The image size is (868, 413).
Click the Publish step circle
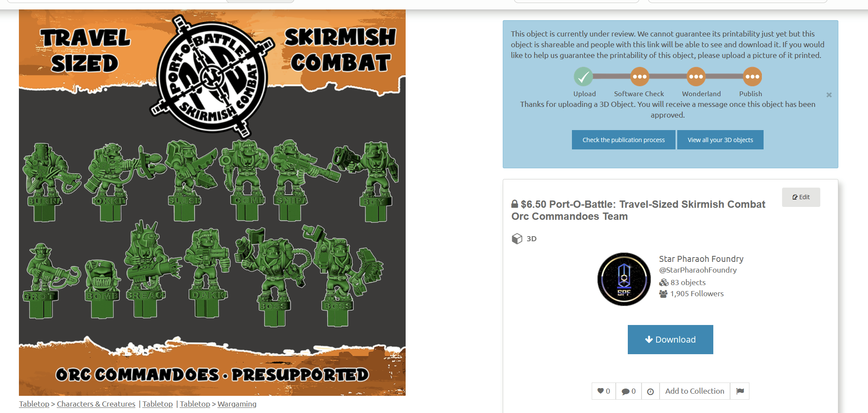point(752,77)
